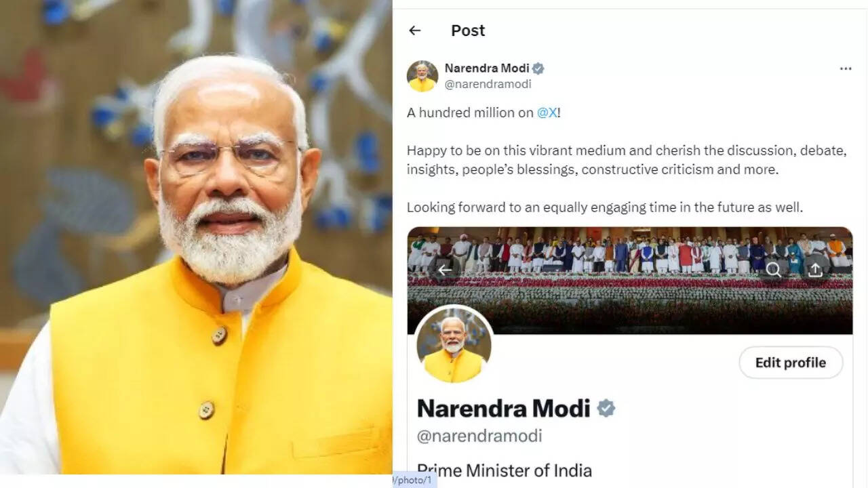
Task: Open the group photo banner image
Action: click(x=630, y=281)
